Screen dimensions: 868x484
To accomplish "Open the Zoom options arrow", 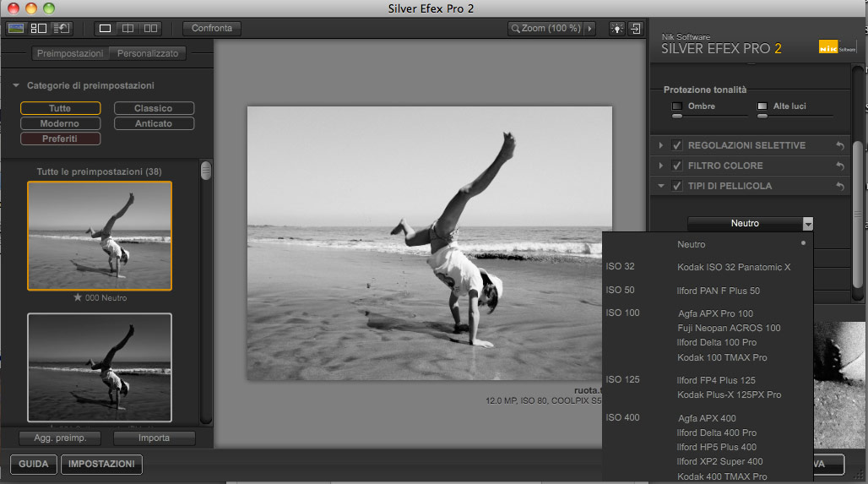I will click(589, 28).
